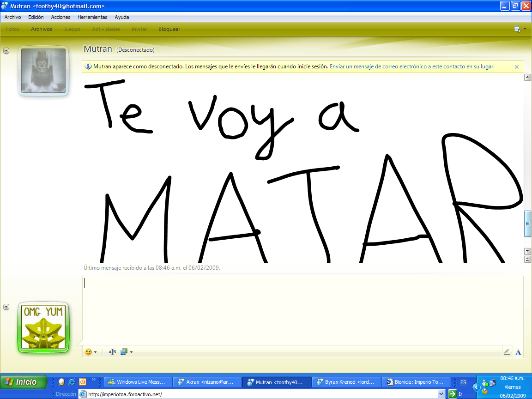Dismiss the disconnected notification banner

point(516,66)
